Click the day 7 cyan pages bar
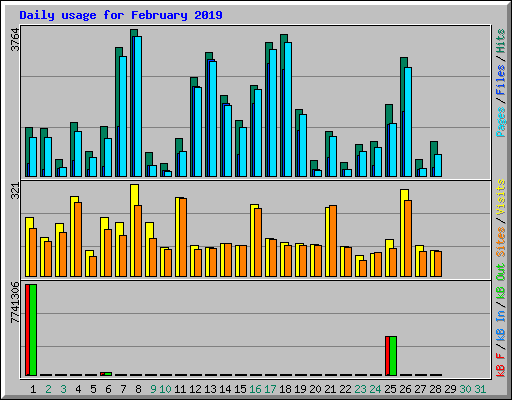The image size is (512, 400). 123,117
